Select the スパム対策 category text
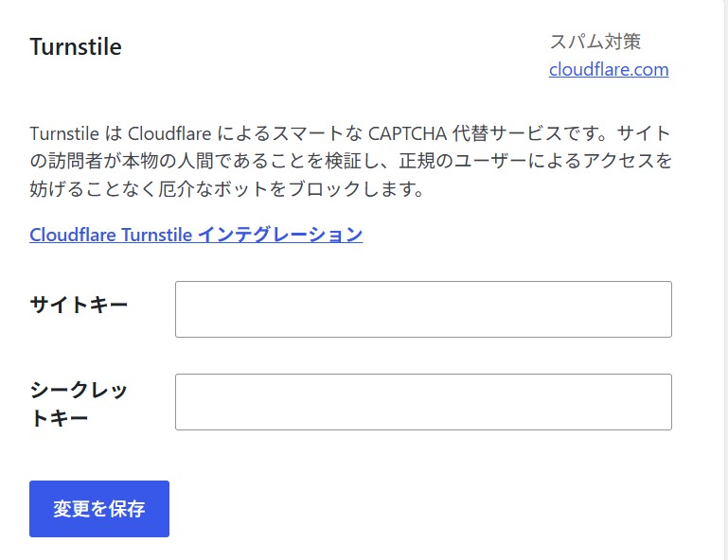728x560 pixels. tap(595, 42)
